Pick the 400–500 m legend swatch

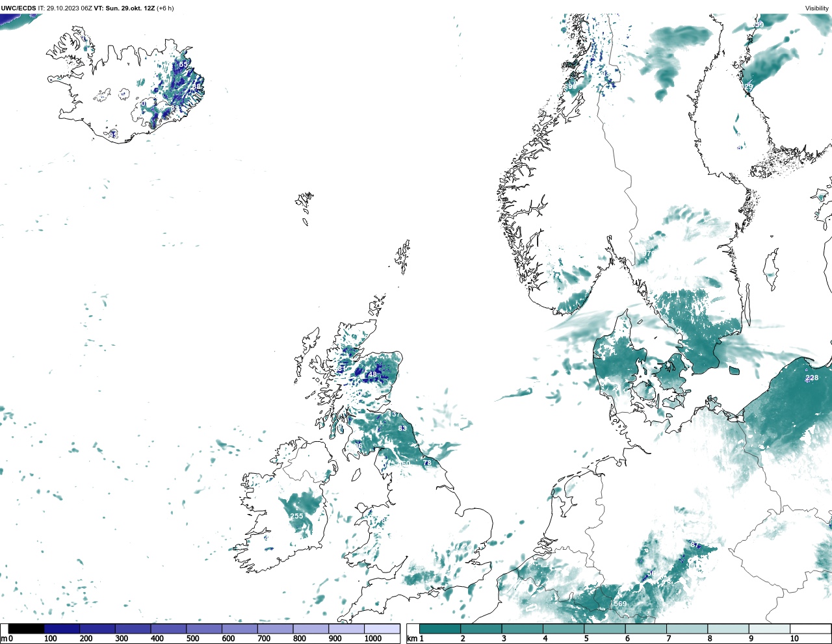point(168,629)
